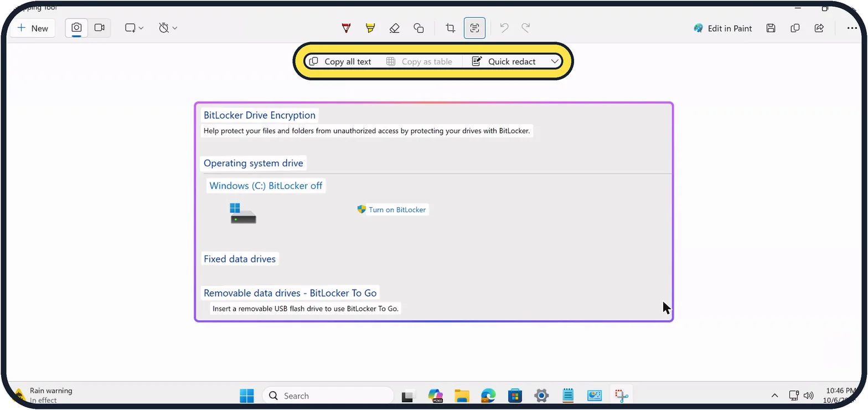Open Task View from the taskbar
Viewport: 868px width, 410px height.
409,396
